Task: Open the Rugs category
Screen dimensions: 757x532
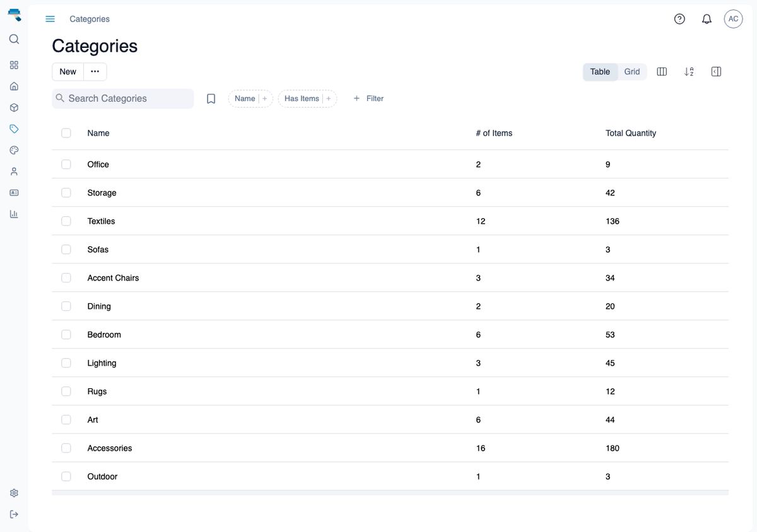Action: pyautogui.click(x=97, y=391)
